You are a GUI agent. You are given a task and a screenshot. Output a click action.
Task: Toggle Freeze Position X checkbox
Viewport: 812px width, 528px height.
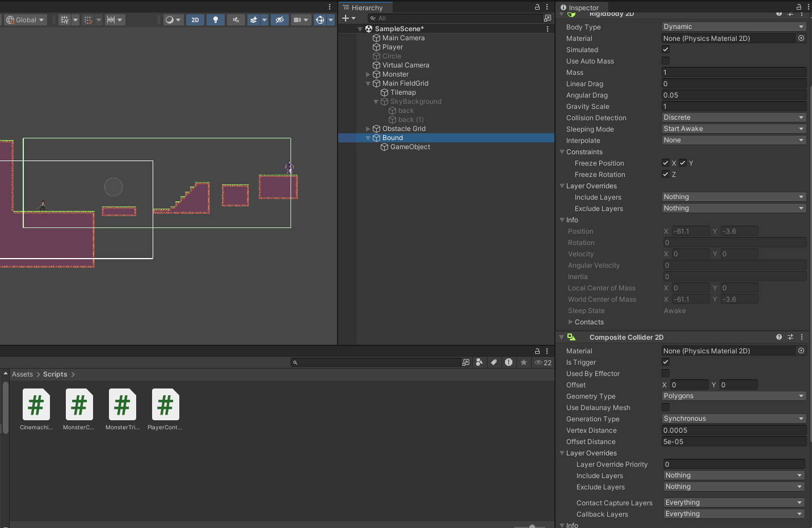666,163
